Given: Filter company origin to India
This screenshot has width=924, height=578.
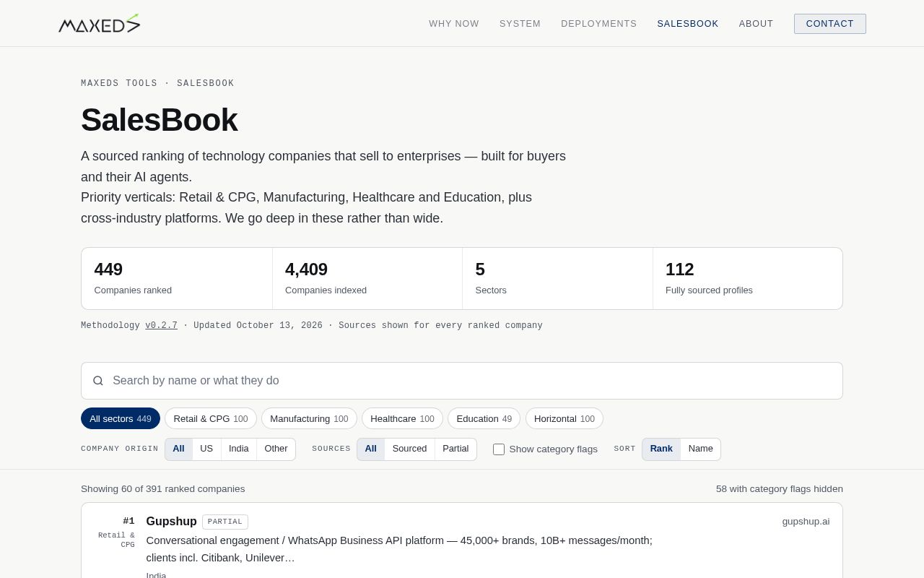Looking at the screenshot, I should 239,449.
